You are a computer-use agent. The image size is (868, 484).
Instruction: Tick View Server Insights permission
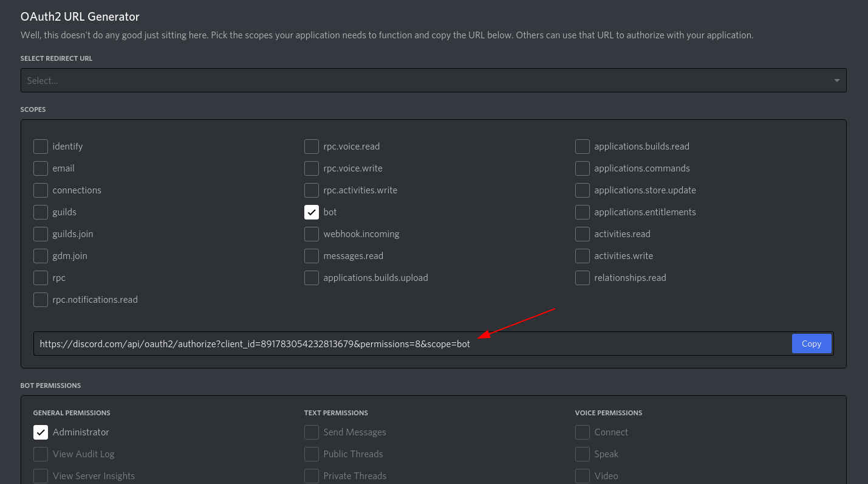click(x=41, y=476)
